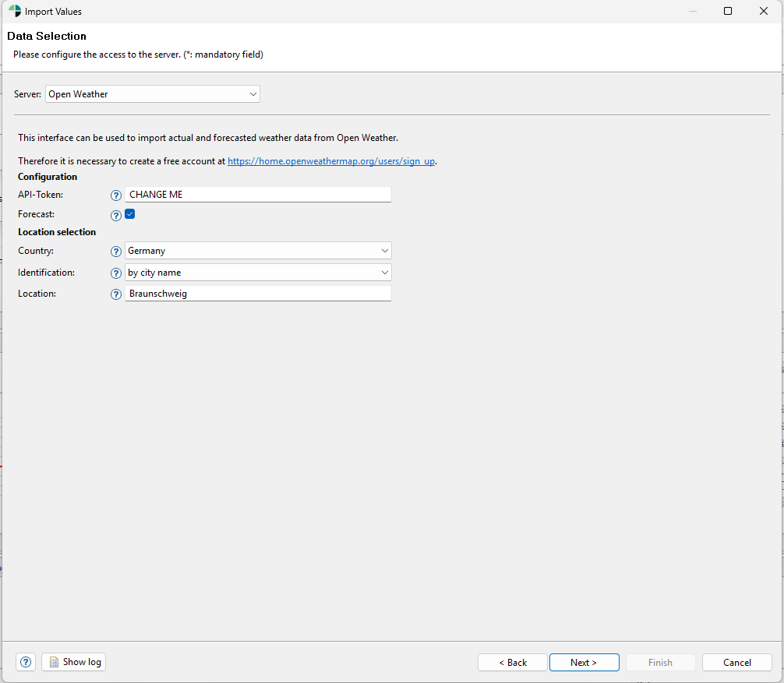
Task: Click into the Location field with Braunschweig
Action: [258, 294]
